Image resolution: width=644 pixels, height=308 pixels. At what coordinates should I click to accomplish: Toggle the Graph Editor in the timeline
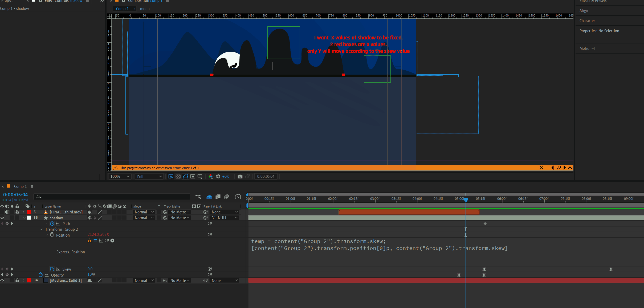coord(238,197)
